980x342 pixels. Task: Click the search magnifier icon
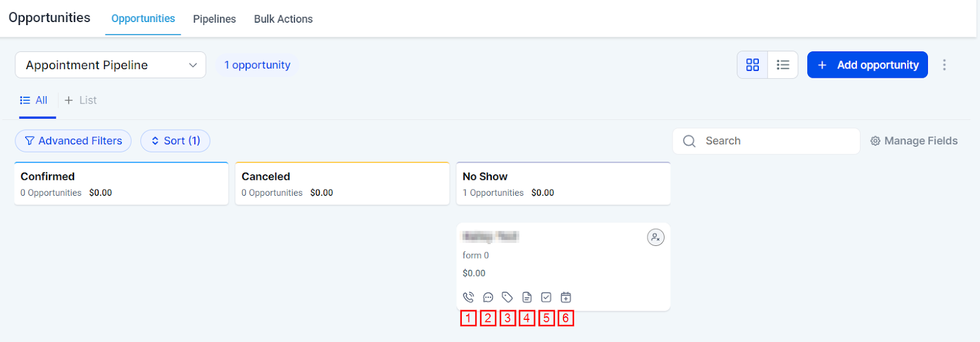[x=689, y=141]
